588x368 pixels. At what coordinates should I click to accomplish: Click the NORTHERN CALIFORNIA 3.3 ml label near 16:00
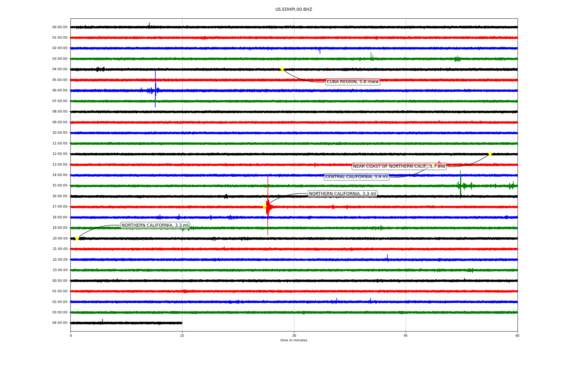tap(342, 194)
